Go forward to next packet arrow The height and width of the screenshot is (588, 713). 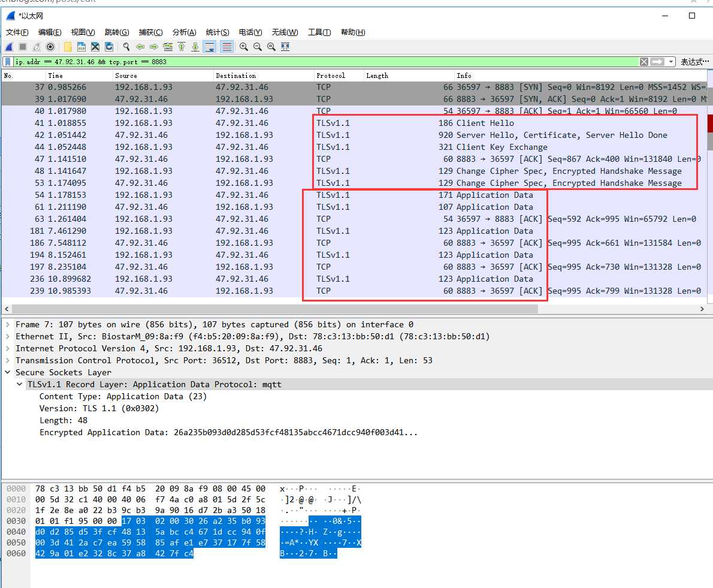point(154,47)
